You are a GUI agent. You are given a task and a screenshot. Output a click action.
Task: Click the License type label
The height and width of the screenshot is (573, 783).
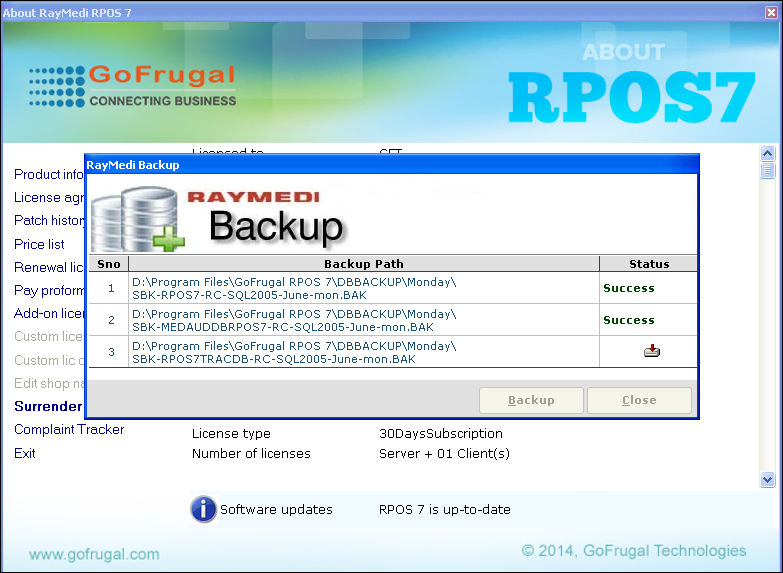pyautogui.click(x=231, y=434)
